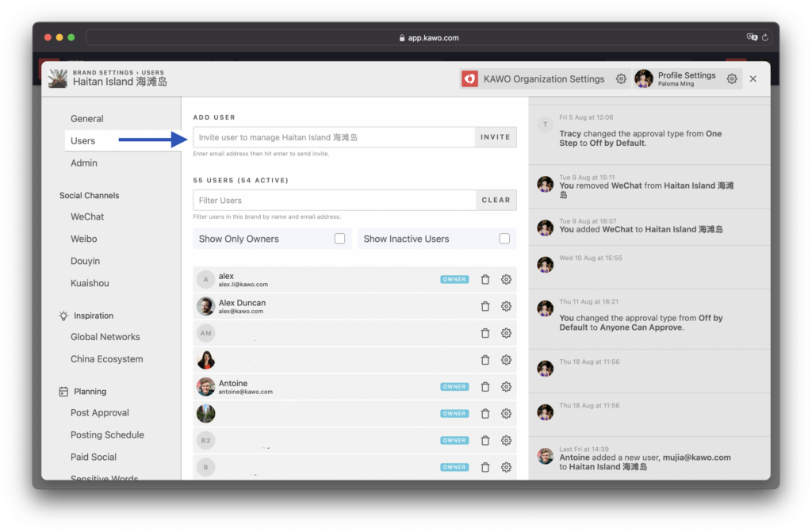Click the KAWO red logo icon

tap(469, 78)
